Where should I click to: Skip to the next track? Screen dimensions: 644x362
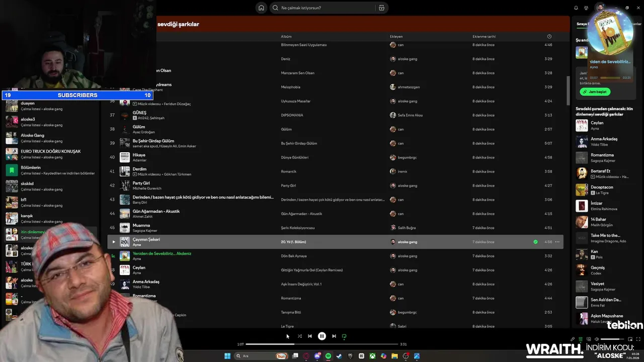pos(334,336)
